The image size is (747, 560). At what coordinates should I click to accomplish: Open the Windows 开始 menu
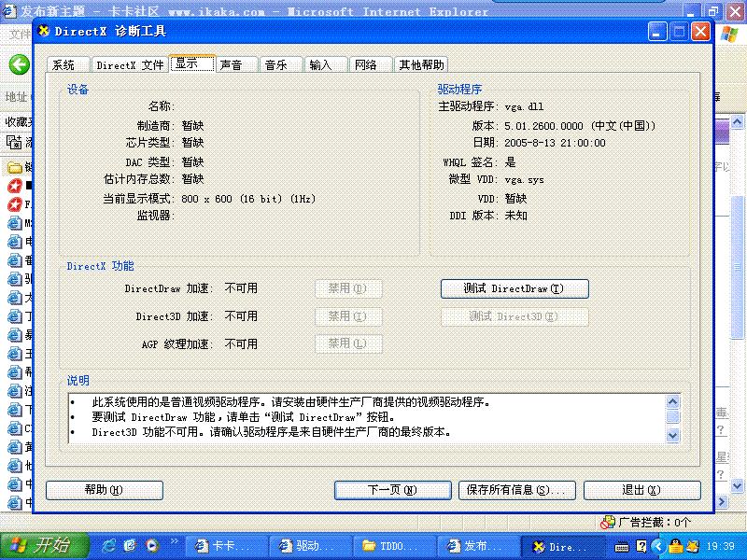(x=44, y=546)
